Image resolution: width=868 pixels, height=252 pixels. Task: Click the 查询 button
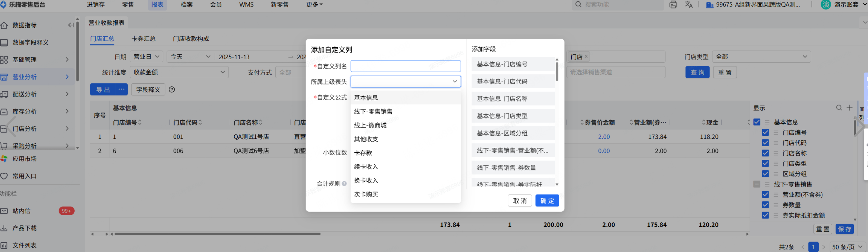click(697, 72)
